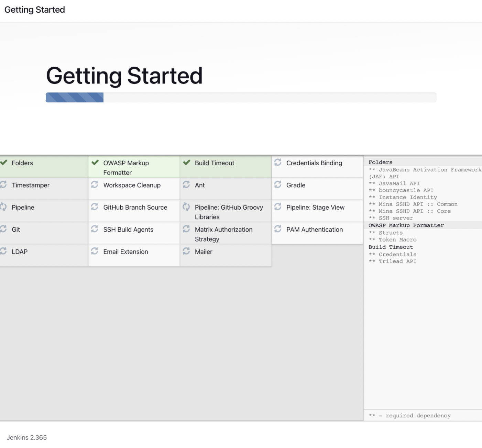Click "Mina SSHD API :: Common" log entry
The image size is (482, 448).
(x=418, y=204)
